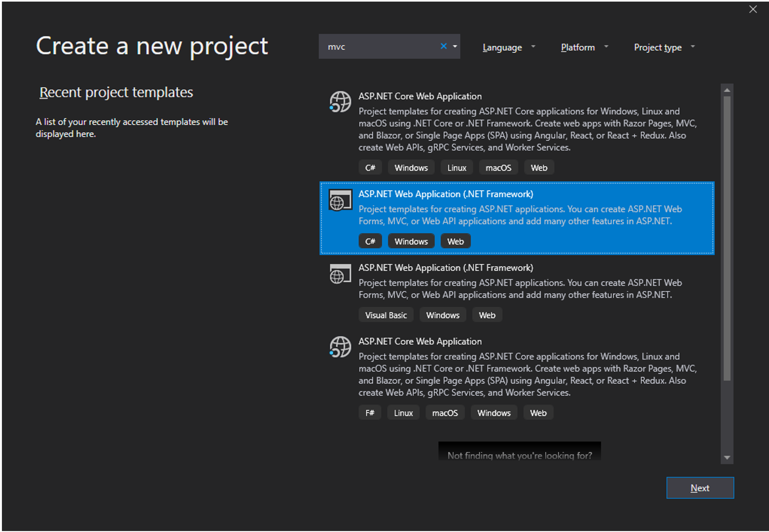769x532 pixels.
Task: Click scrollbar down arrow in template list
Action: [x=727, y=458]
